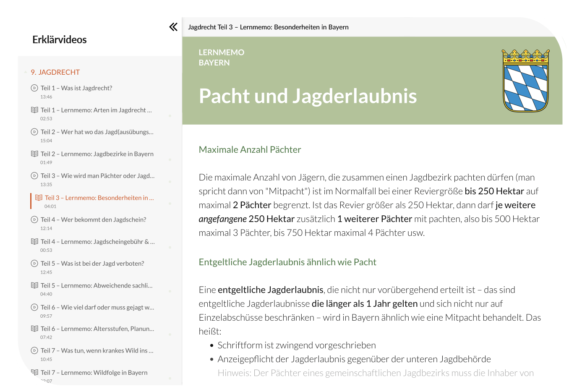Click book icon for Teil 3 Lernmemo: Besonderheiten

(x=39, y=198)
